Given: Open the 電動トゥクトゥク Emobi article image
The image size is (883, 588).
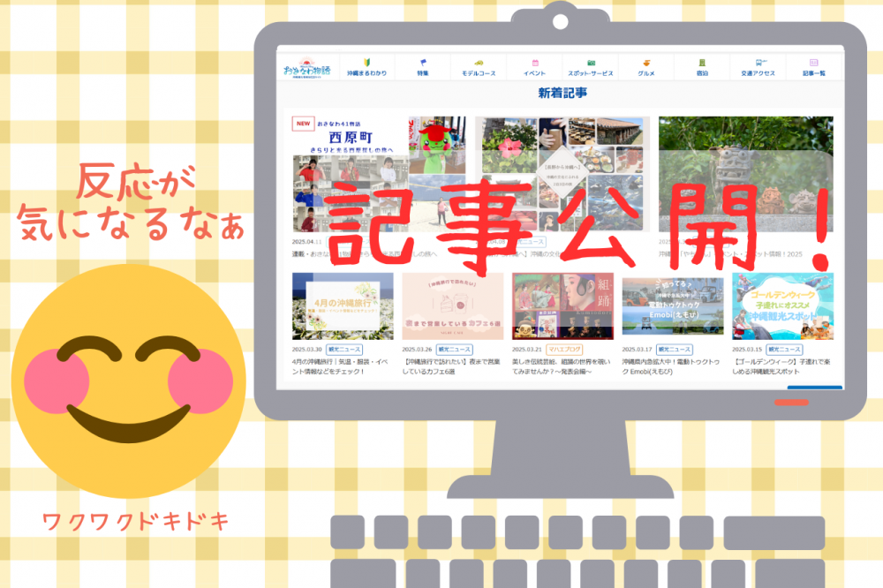Looking at the screenshot, I should click(x=672, y=305).
